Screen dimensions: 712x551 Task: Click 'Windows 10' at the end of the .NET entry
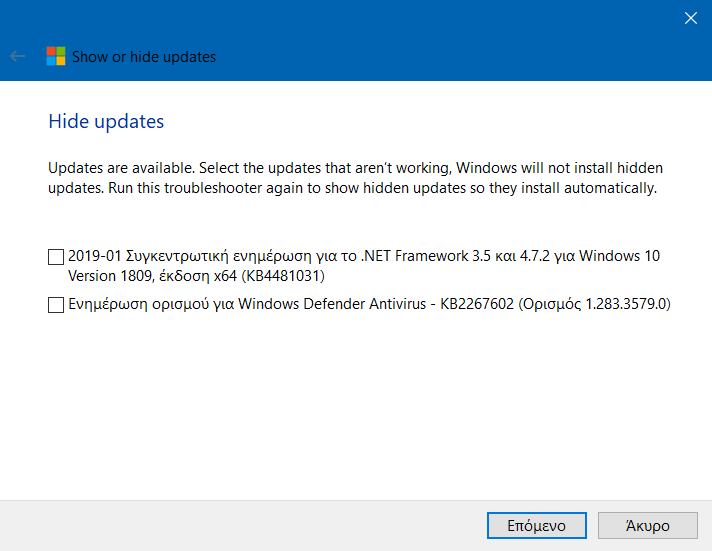coord(619,256)
